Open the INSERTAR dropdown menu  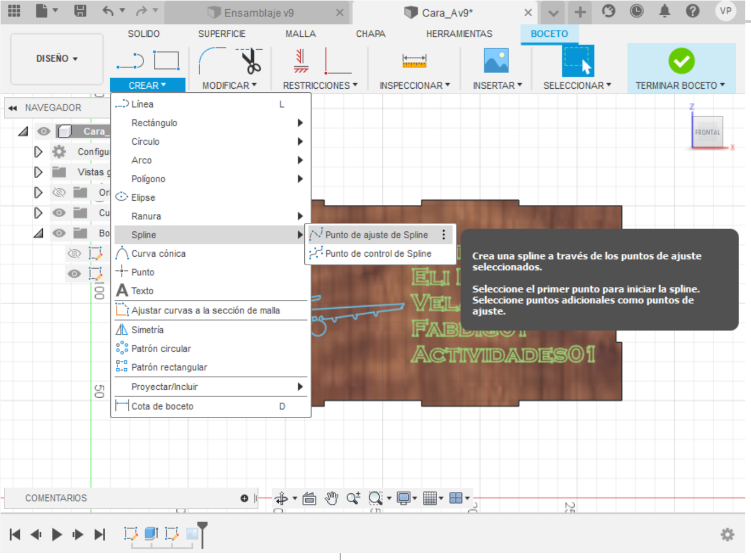pos(498,85)
